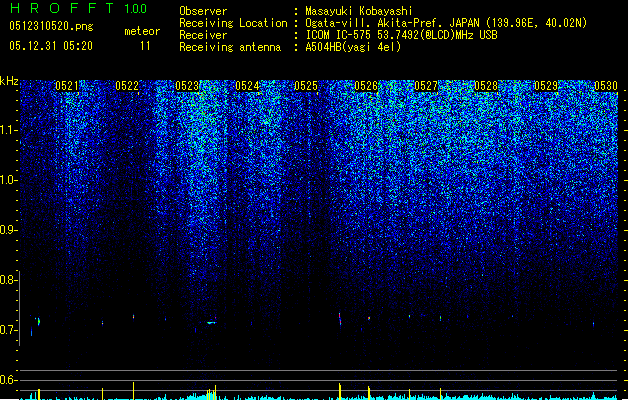Viewport: 629px width, 400px height.
Task: Click the 1.1 frequency axis label
Action: 9,130
